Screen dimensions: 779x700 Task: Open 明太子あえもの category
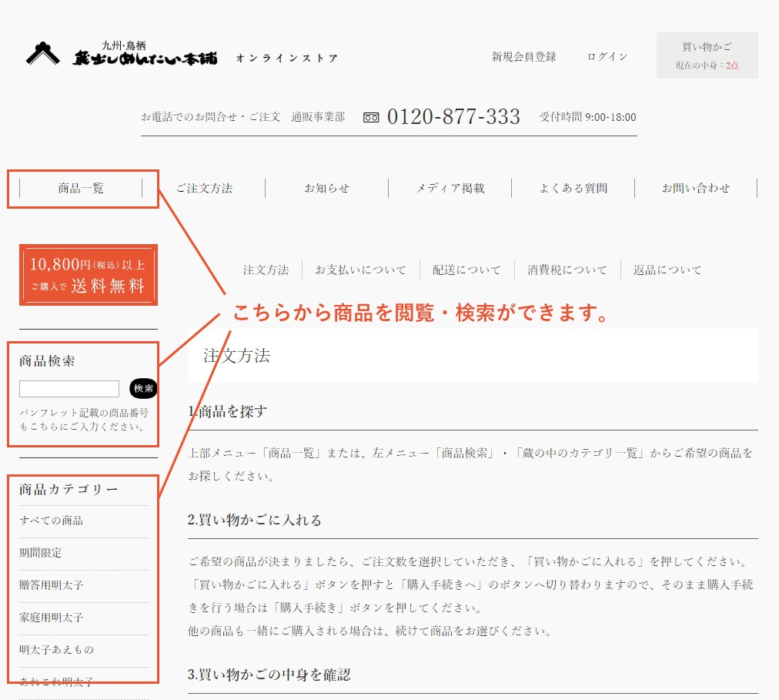(x=56, y=651)
